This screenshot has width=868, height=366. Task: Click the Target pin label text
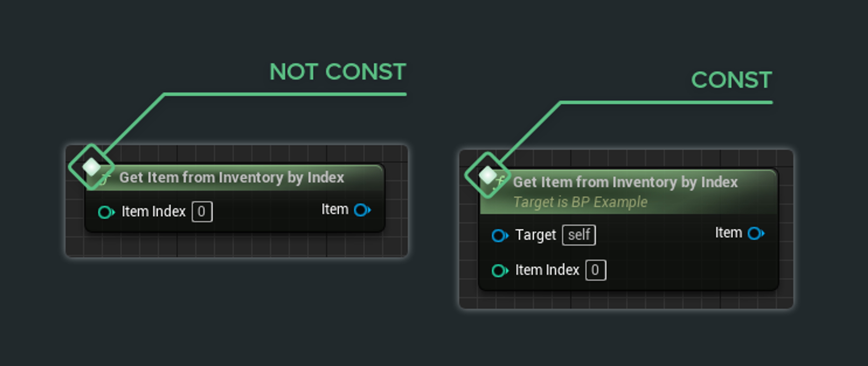click(536, 235)
